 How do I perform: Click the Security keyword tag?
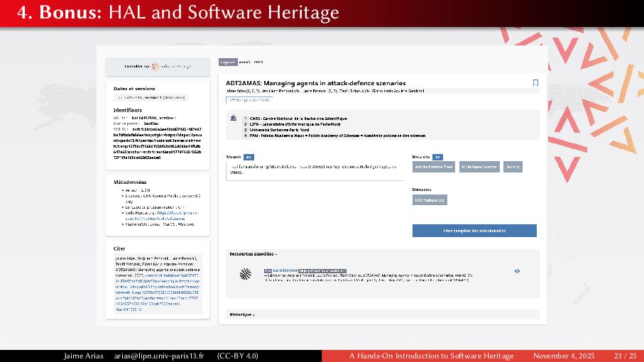point(513,168)
